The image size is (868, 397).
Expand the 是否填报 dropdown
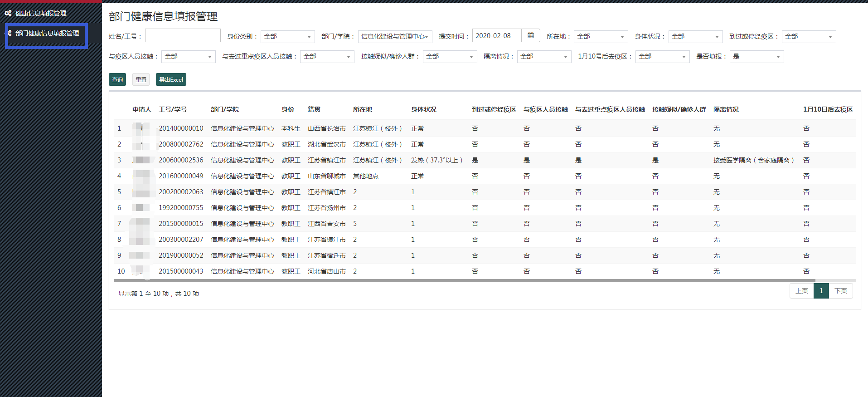click(x=756, y=56)
